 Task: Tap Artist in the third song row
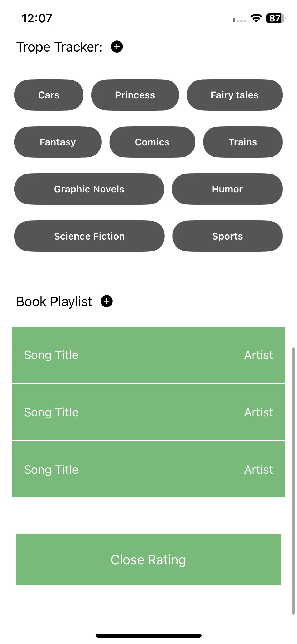[x=258, y=470]
